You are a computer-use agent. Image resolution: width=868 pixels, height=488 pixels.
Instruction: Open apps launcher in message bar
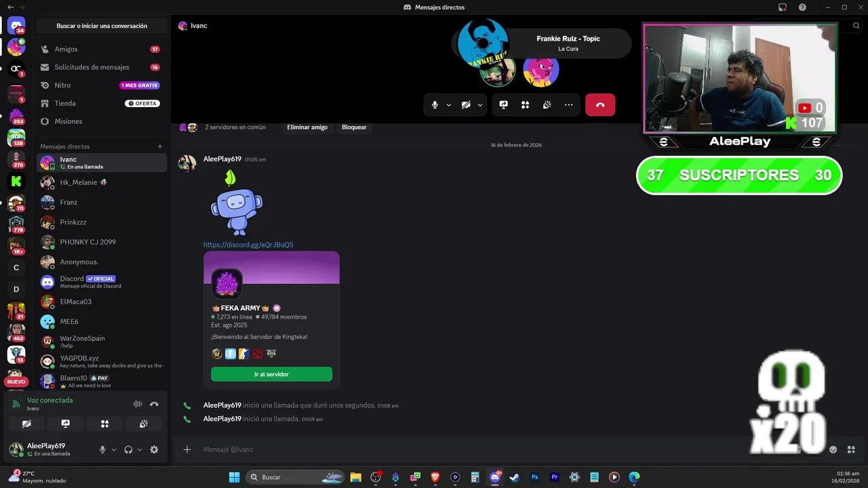tap(851, 449)
